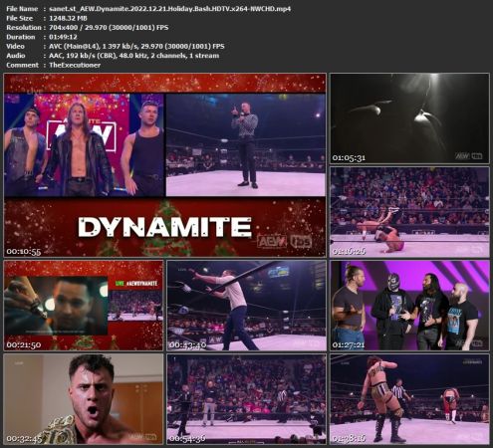Click the thumbnail timestamped 00:21:50

click(84, 306)
